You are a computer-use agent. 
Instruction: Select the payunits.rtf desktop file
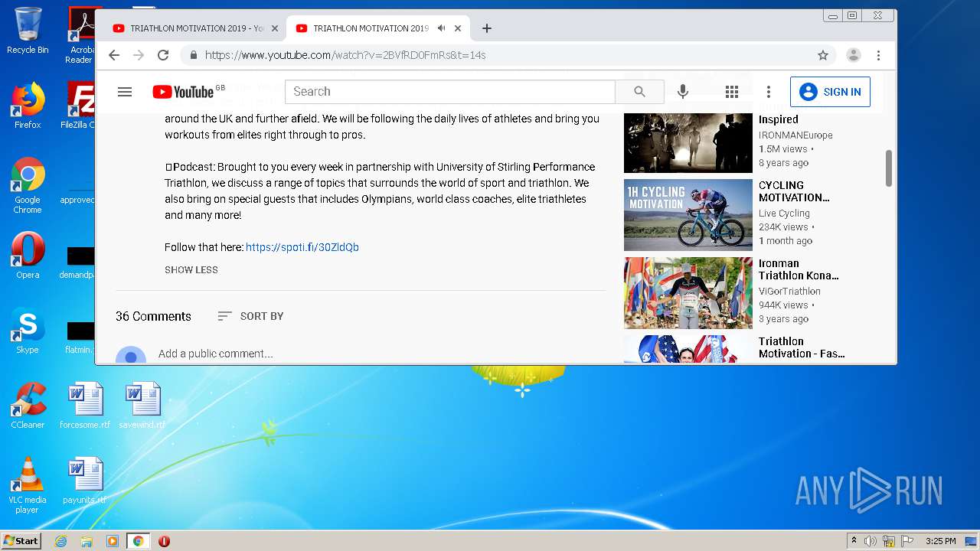point(85,481)
